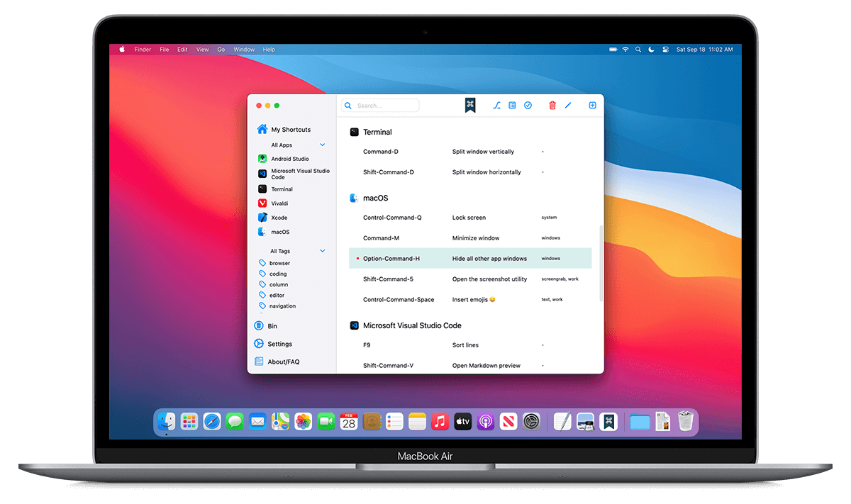
Task: Open the File menu
Action: coord(165,50)
